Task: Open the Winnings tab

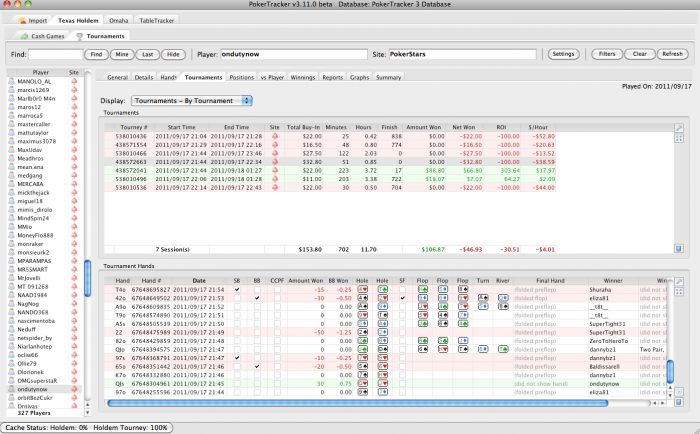Action: click(302, 76)
